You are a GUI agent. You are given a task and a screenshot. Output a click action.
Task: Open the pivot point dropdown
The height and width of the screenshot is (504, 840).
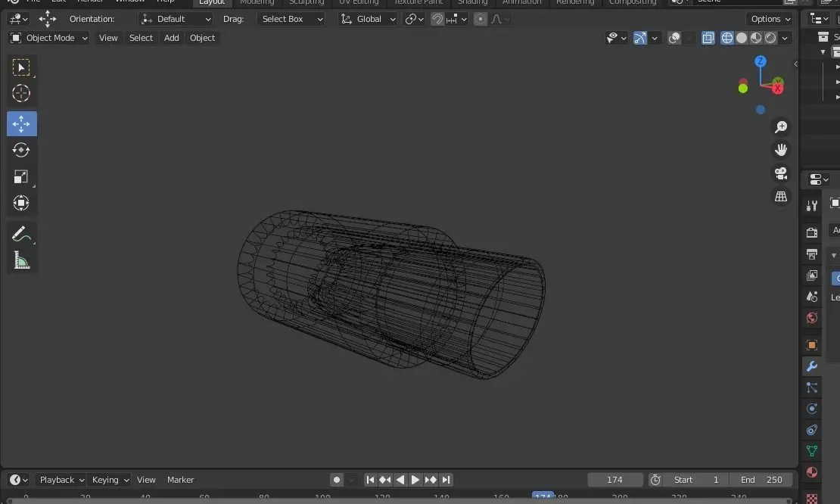point(414,19)
